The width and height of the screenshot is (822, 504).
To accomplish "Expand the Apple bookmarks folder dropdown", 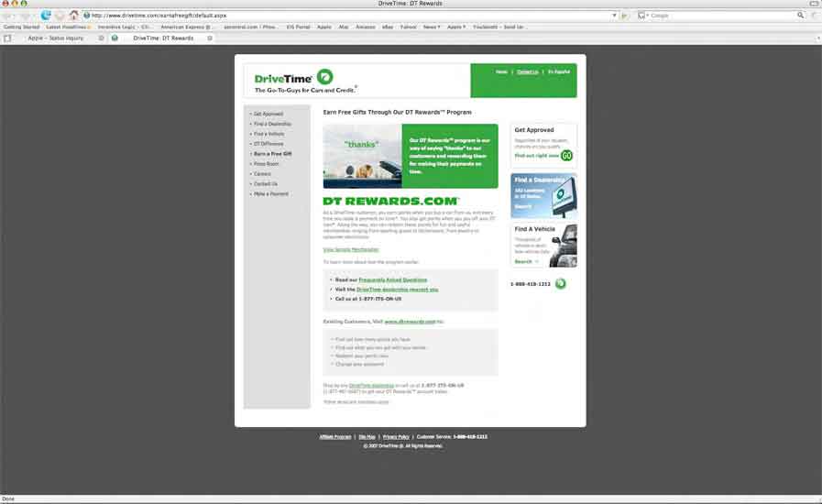I will tap(456, 27).
